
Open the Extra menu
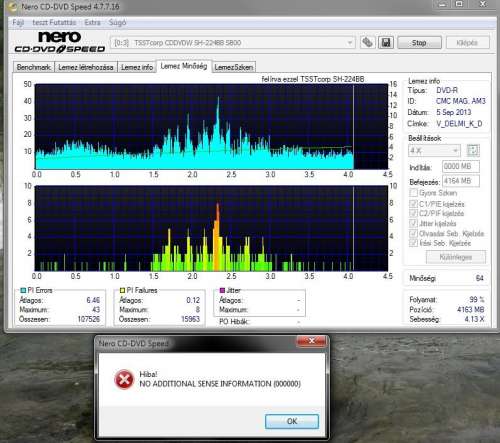tap(92, 23)
